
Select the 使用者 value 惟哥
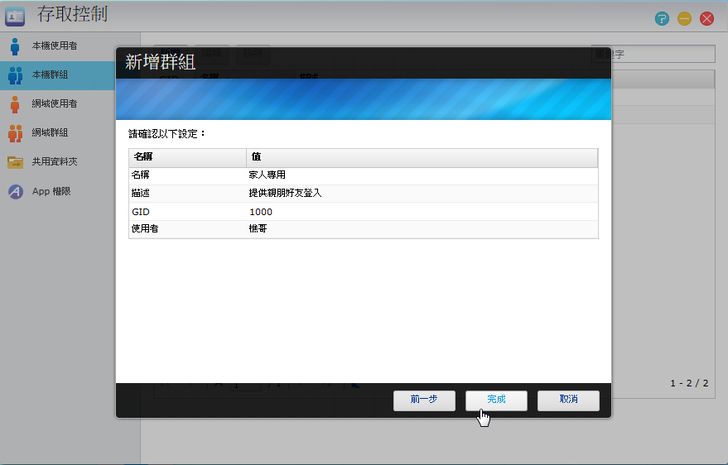pyautogui.click(x=258, y=229)
